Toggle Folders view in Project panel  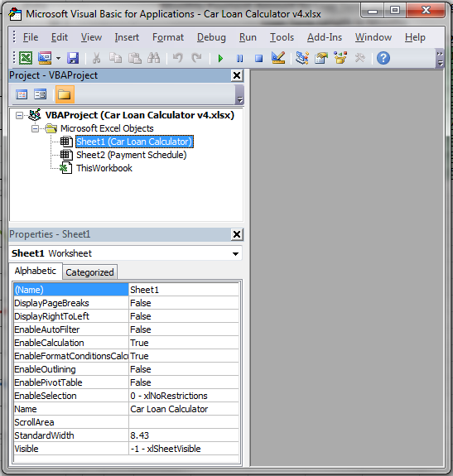65,94
